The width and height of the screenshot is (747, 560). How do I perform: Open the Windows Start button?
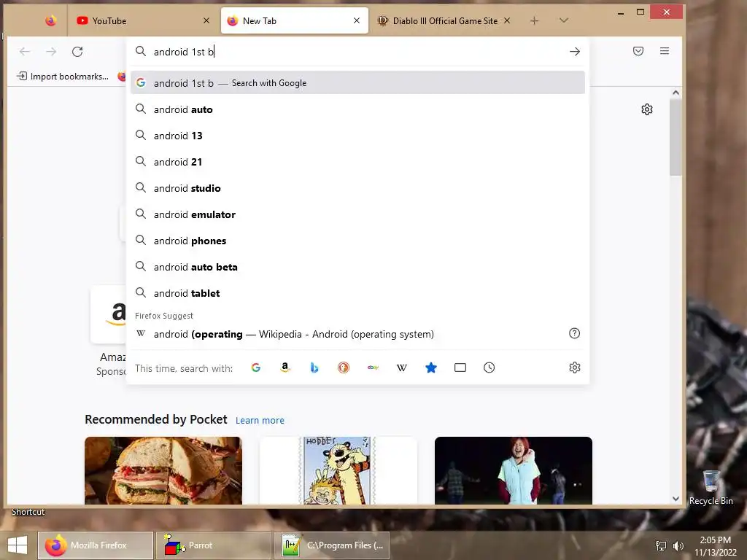[18, 545]
